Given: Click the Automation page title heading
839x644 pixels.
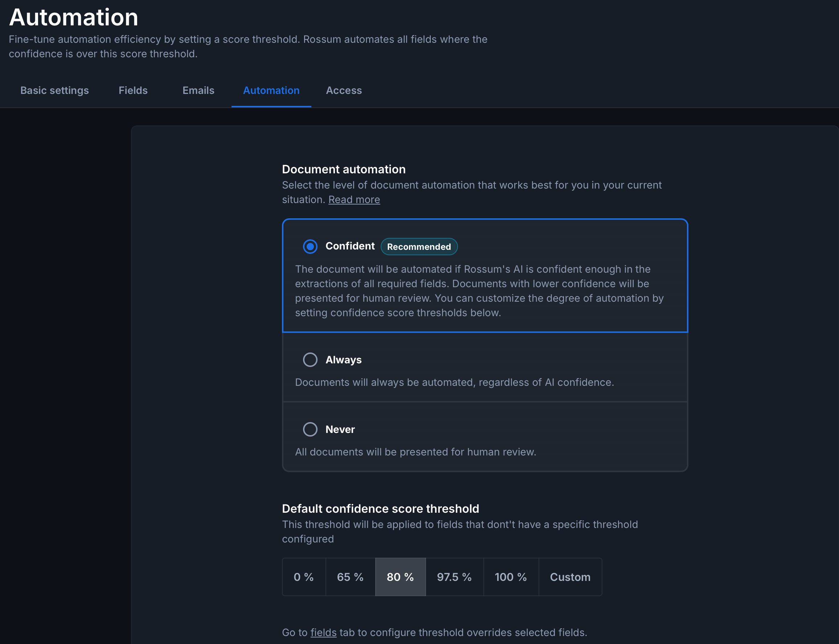Looking at the screenshot, I should point(74,17).
